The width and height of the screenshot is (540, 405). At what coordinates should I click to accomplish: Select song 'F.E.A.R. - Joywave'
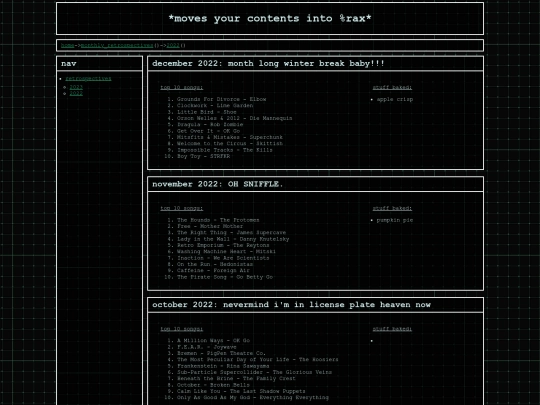pyautogui.click(x=207, y=347)
